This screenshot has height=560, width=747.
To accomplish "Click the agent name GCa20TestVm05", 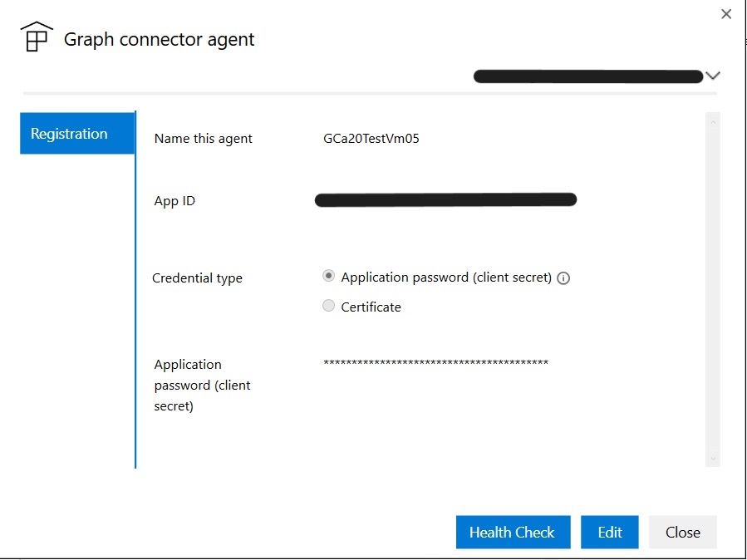I will [371, 139].
